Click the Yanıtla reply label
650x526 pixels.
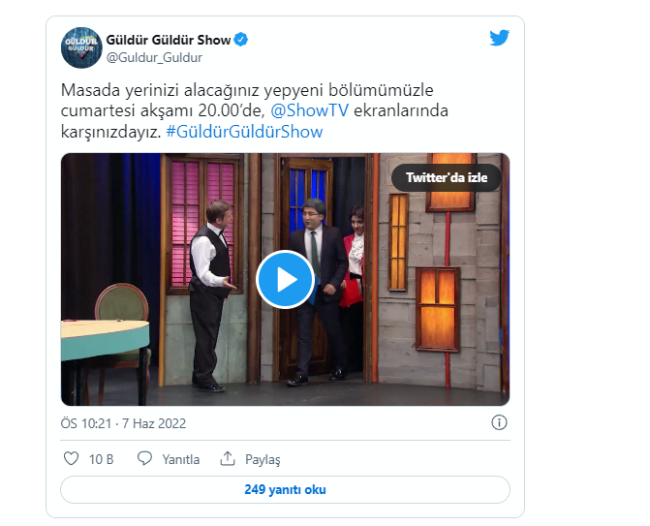[181, 459]
